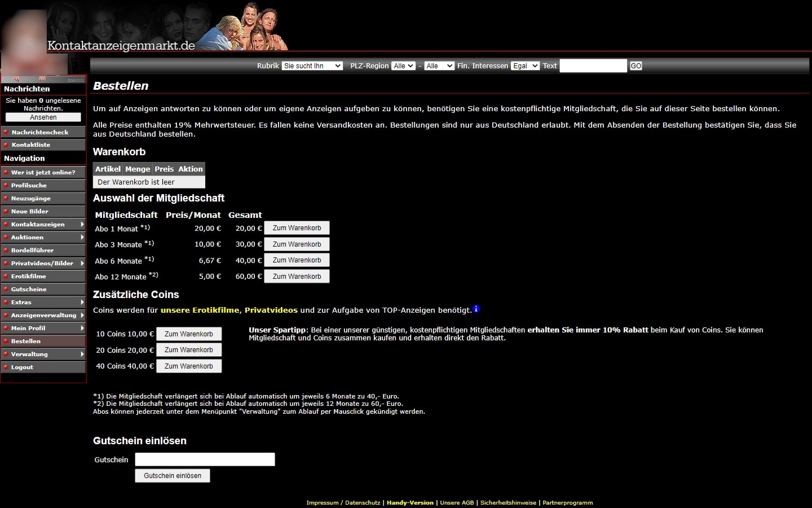
Task: Open the Rubrik dropdown 'Sie sucht Ihn'
Action: [312, 66]
